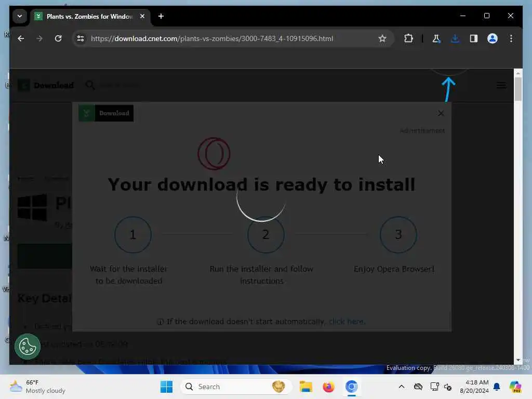Viewport: 532px width, 399px height.
Task: Click the step 1 circle
Action: click(x=133, y=234)
